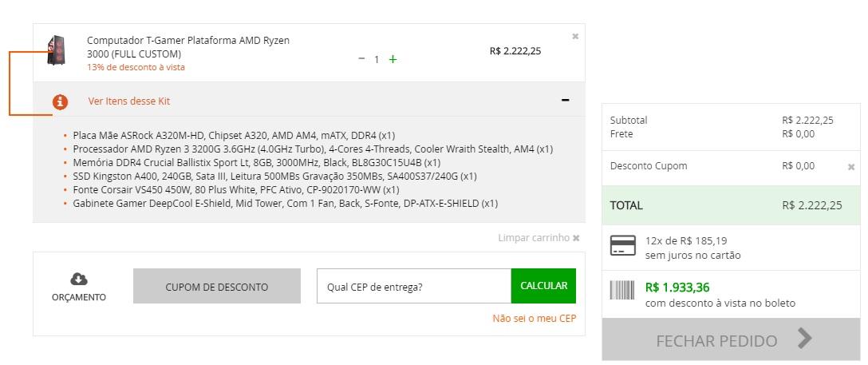Remove the Desconto Cupom row
The height and width of the screenshot is (365, 868).
[x=851, y=167]
